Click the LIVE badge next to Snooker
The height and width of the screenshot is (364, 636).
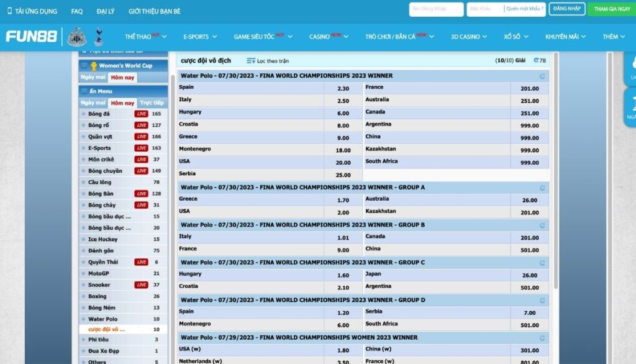click(141, 285)
